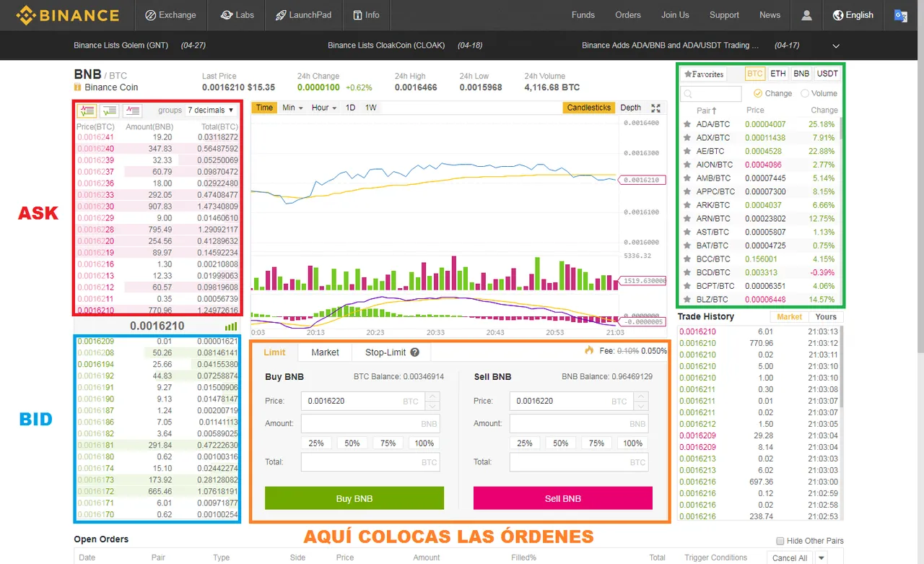The image size is (924, 564).
Task: Star the AST/BTC pair
Action: coord(687,232)
